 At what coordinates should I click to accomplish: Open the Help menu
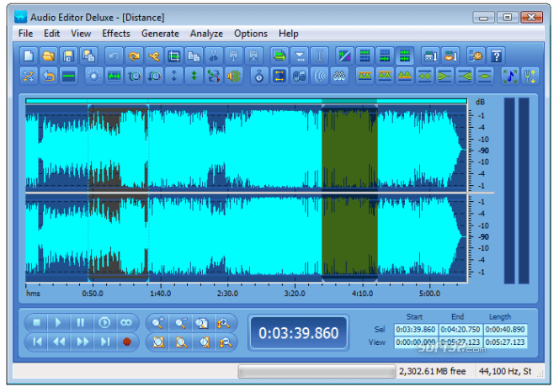(289, 34)
